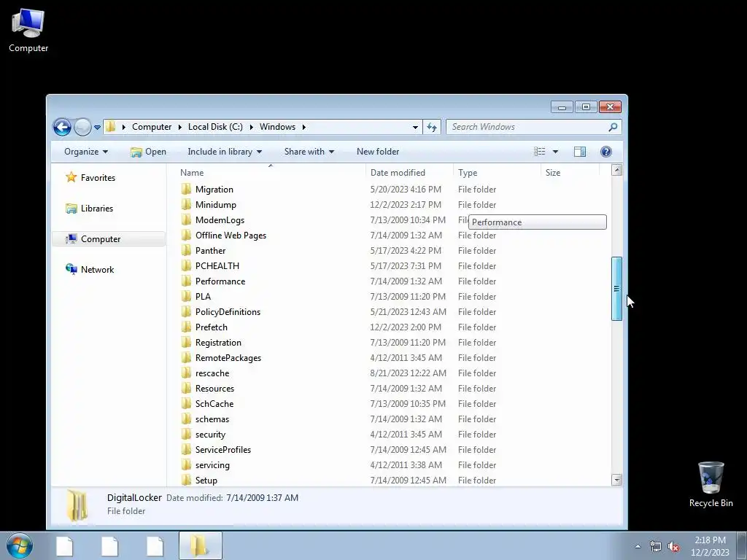Expand the arrow after Windows in breadcrumb
Screen dimensions: 747x560
(x=304, y=127)
